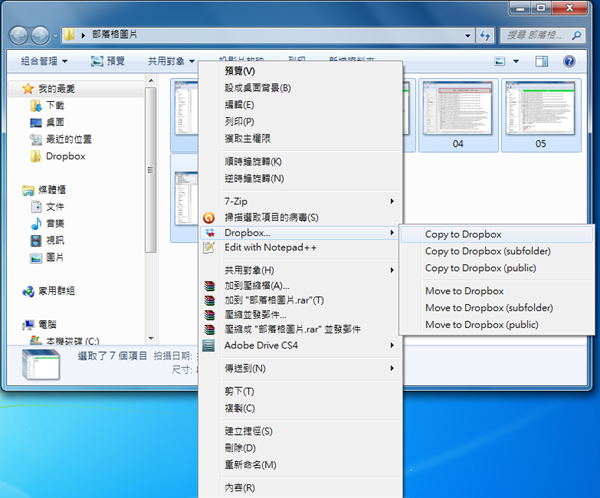Select thumbnail image 05

(541, 115)
